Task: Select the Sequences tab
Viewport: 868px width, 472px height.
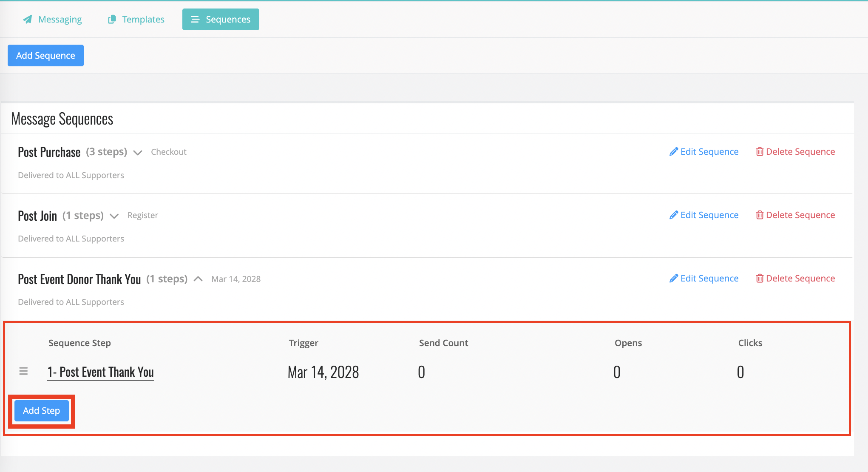Action: 221,20
